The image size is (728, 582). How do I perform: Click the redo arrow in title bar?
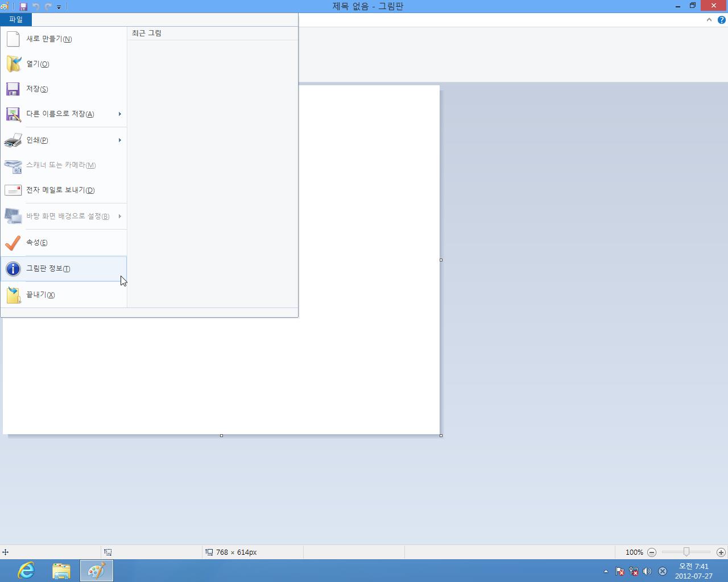pos(48,7)
